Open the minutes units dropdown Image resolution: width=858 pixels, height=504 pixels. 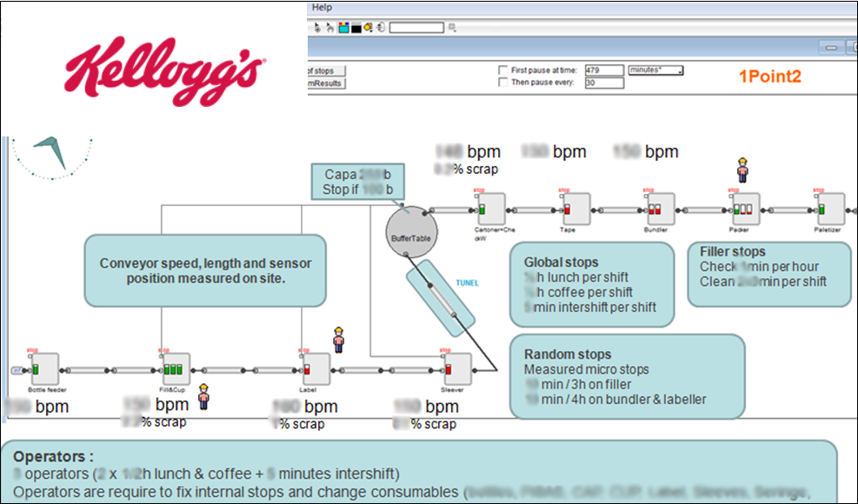655,70
